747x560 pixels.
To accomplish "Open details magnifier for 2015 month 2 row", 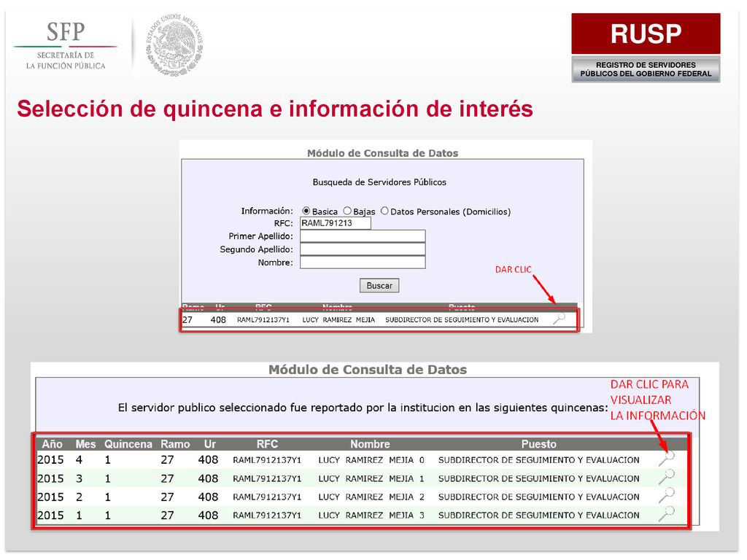I will point(667,495).
